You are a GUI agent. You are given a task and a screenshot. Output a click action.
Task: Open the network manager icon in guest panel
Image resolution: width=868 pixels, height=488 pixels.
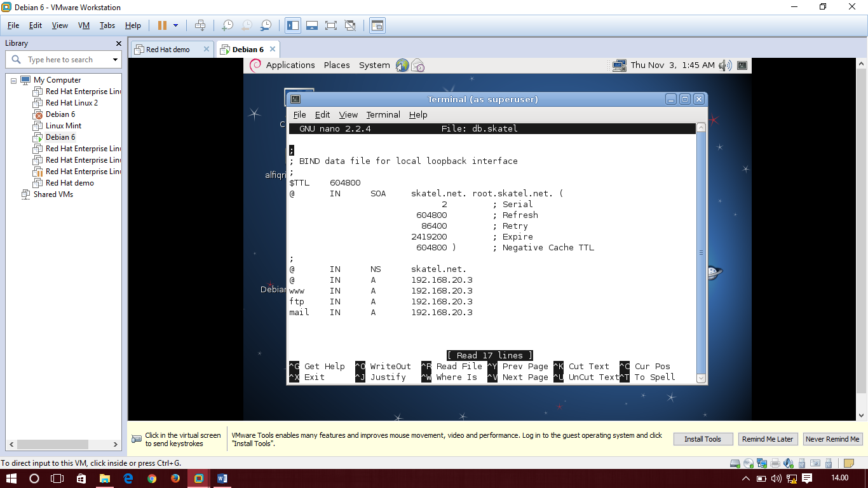(x=620, y=65)
